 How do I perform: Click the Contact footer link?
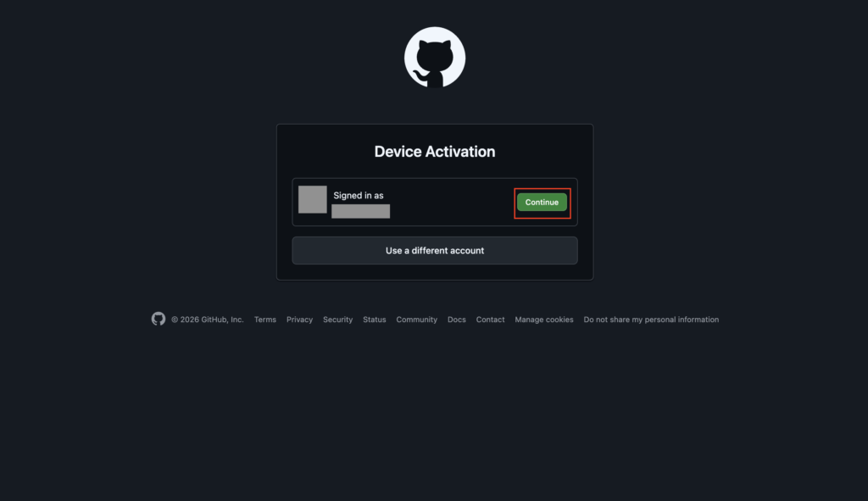[490, 320]
